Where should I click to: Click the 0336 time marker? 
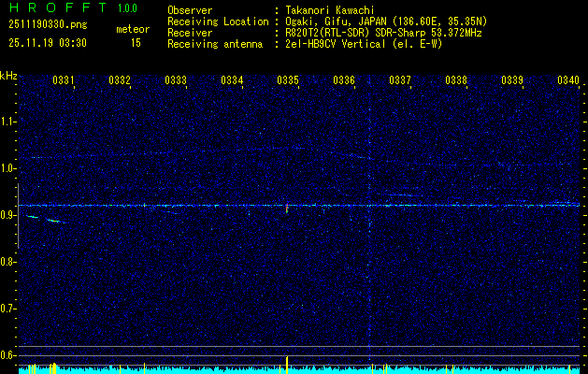(x=344, y=80)
